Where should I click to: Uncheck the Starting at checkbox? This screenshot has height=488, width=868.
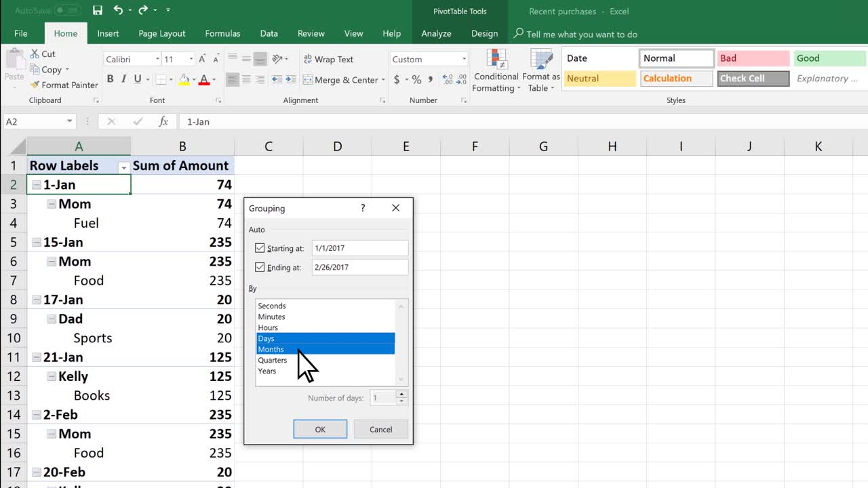pyautogui.click(x=259, y=248)
